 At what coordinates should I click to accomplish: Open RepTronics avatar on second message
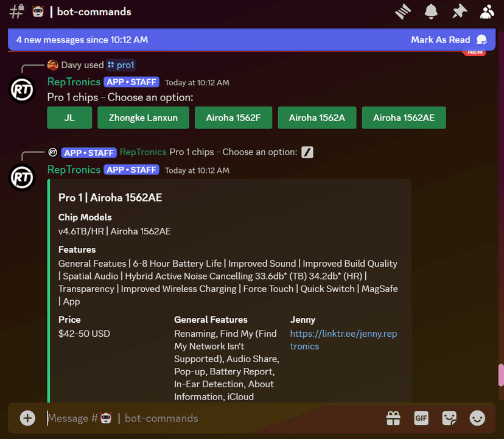click(x=22, y=178)
